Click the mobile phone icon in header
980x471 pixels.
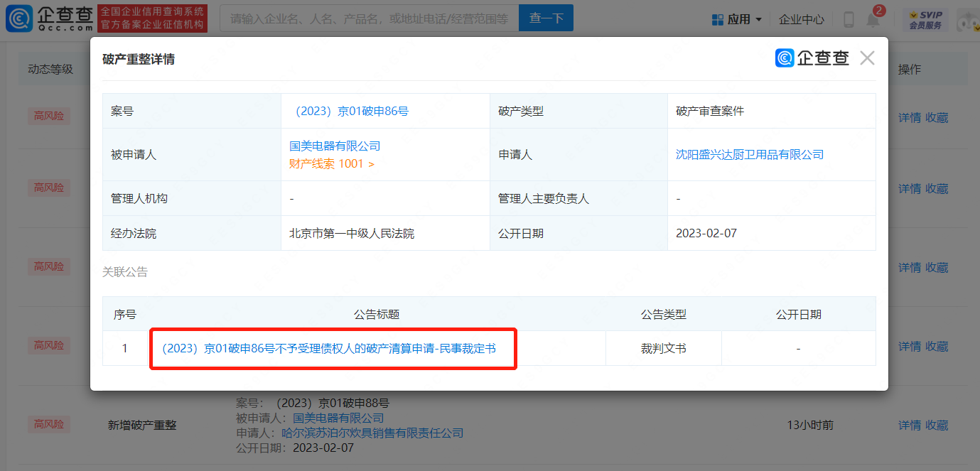(x=849, y=20)
